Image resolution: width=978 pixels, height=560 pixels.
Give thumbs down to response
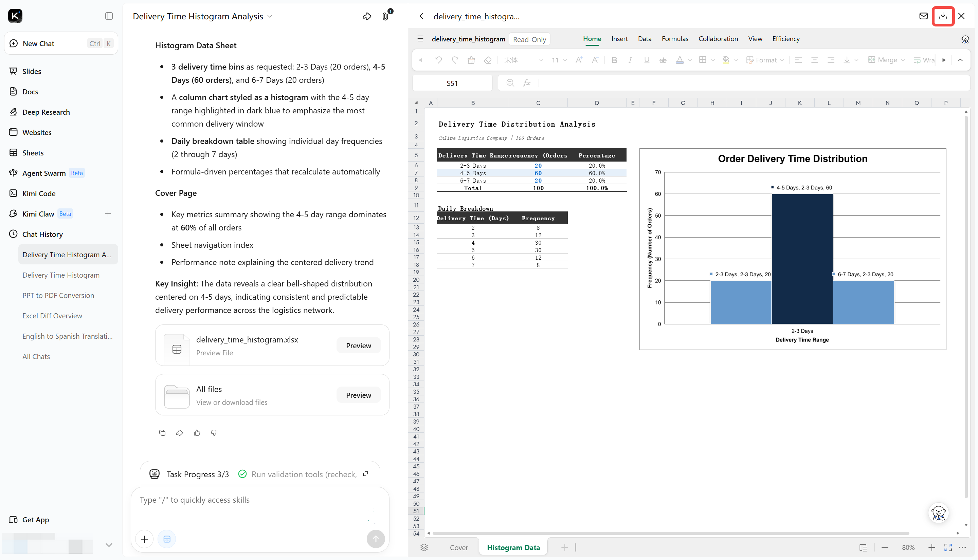click(214, 433)
